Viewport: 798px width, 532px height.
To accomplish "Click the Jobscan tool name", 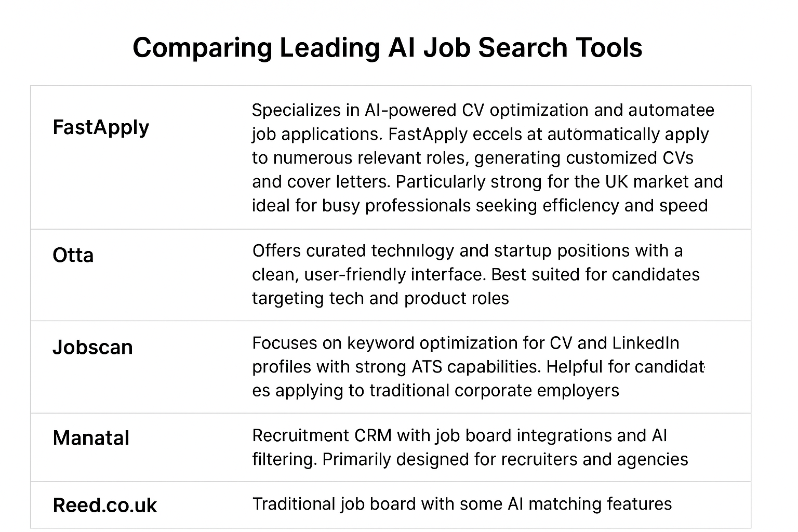I will (92, 347).
